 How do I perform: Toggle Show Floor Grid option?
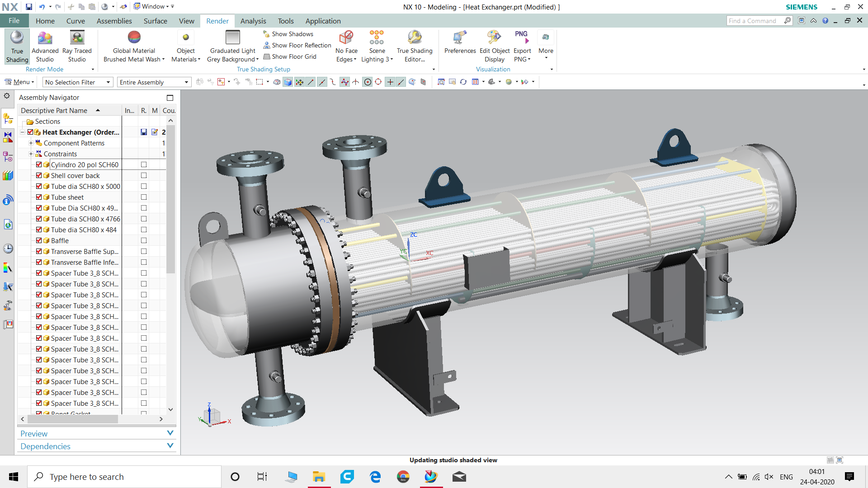point(290,56)
